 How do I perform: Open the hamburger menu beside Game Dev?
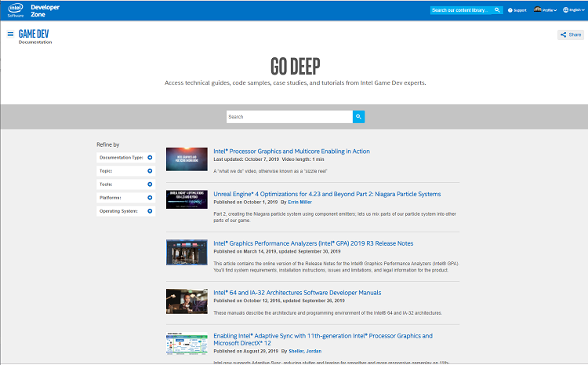point(10,35)
